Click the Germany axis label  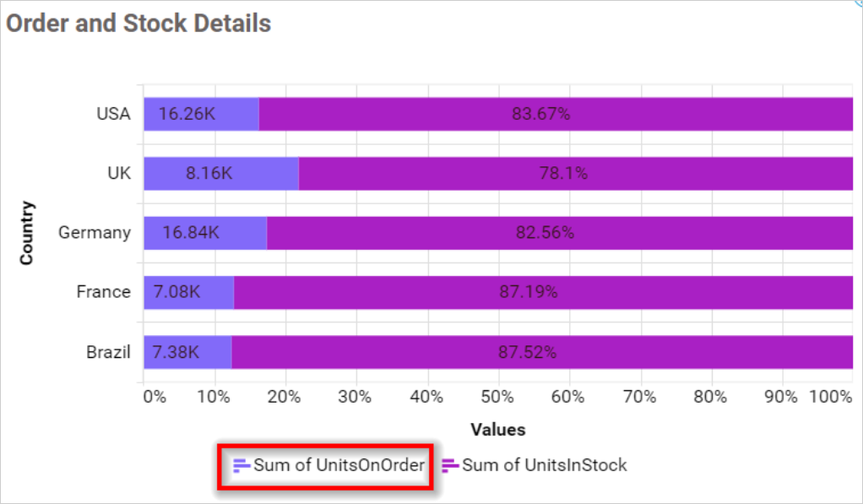click(95, 232)
